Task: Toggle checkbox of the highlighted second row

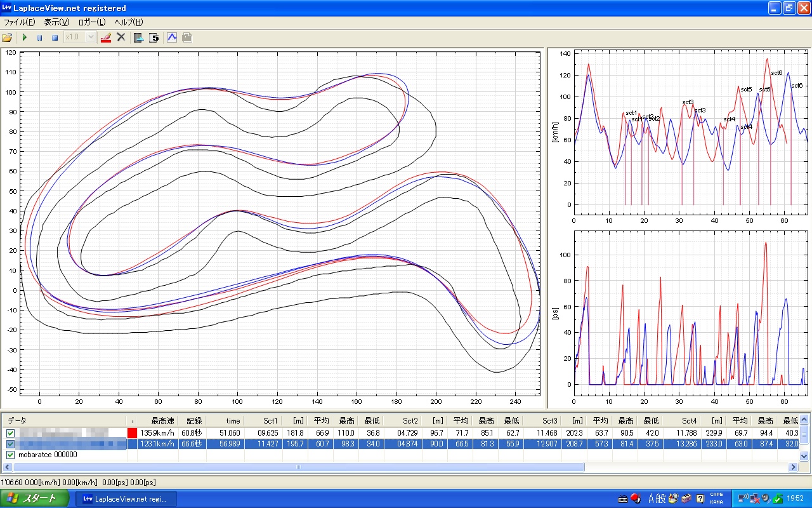Action: (x=10, y=444)
